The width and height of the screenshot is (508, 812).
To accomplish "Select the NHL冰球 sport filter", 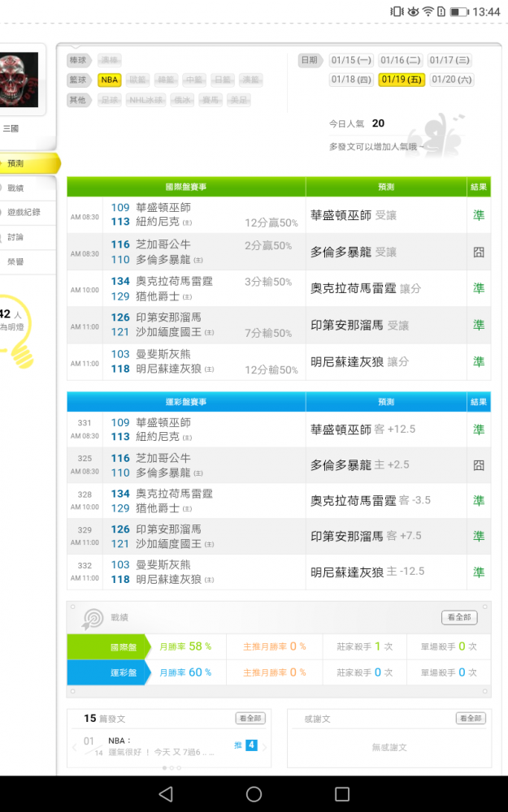I will (x=145, y=100).
